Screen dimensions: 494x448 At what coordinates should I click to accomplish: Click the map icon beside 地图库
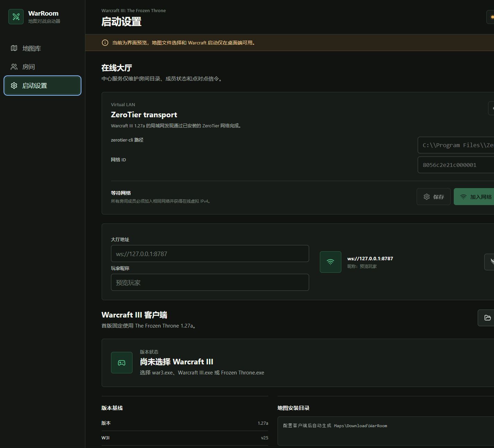point(14,48)
